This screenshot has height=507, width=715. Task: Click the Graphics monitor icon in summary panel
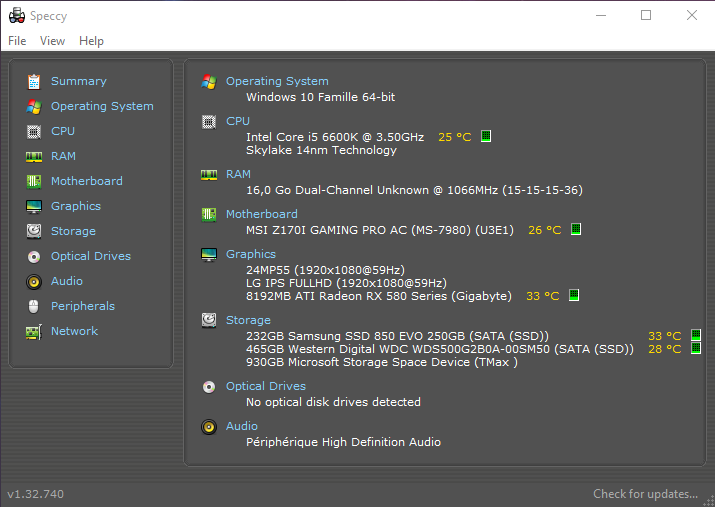(209, 254)
